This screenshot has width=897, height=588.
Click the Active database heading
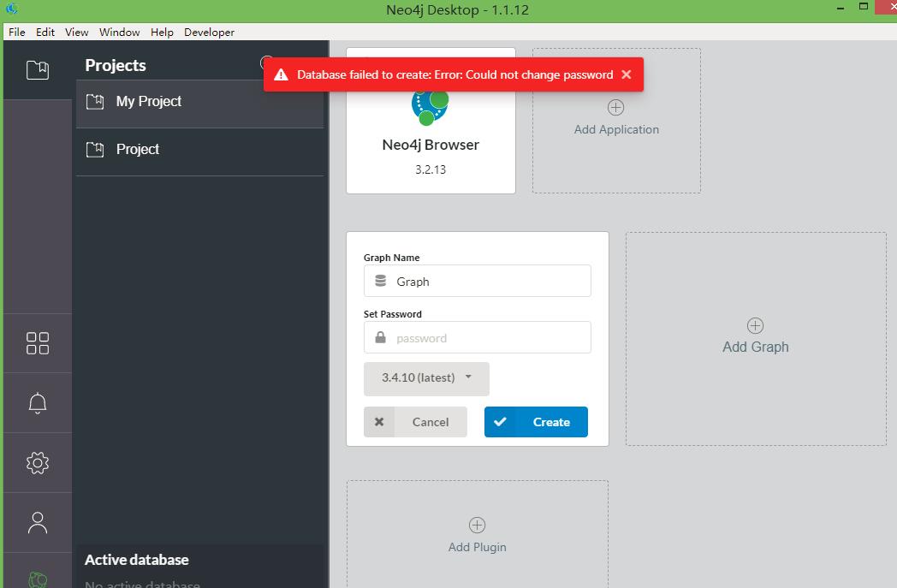(137, 560)
